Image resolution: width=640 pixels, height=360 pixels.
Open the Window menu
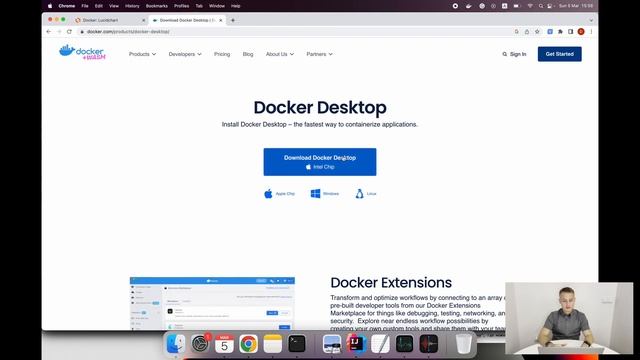tap(217, 6)
